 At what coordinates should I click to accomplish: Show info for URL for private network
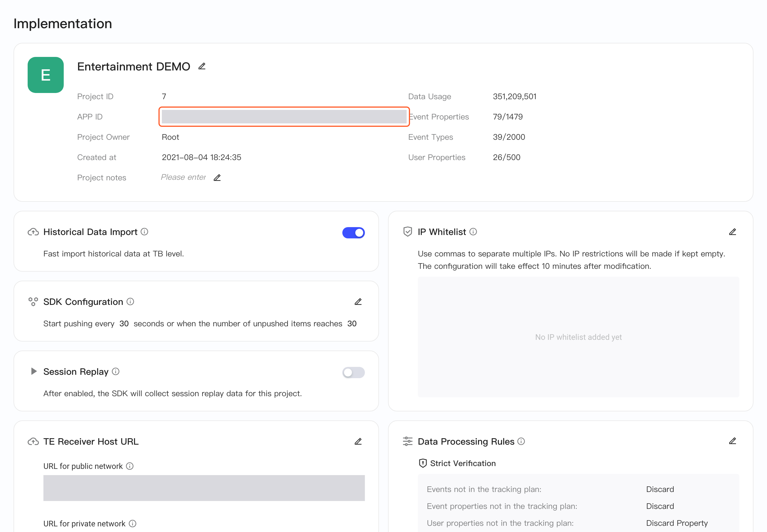[x=132, y=524]
